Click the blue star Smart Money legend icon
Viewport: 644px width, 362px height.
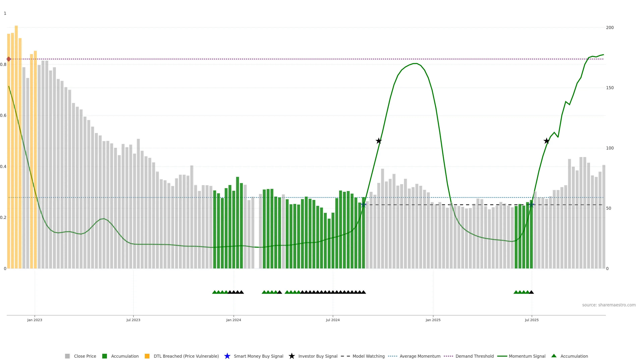227,356
